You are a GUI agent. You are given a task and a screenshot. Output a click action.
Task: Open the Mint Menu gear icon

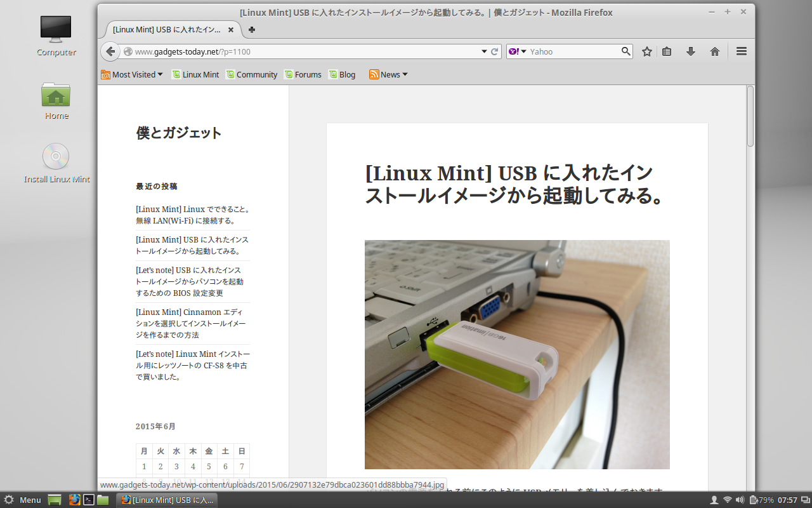(10, 500)
